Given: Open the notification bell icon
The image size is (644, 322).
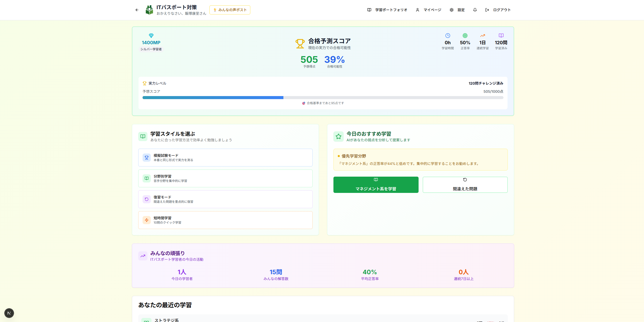Looking at the screenshot, I should pyautogui.click(x=475, y=10).
